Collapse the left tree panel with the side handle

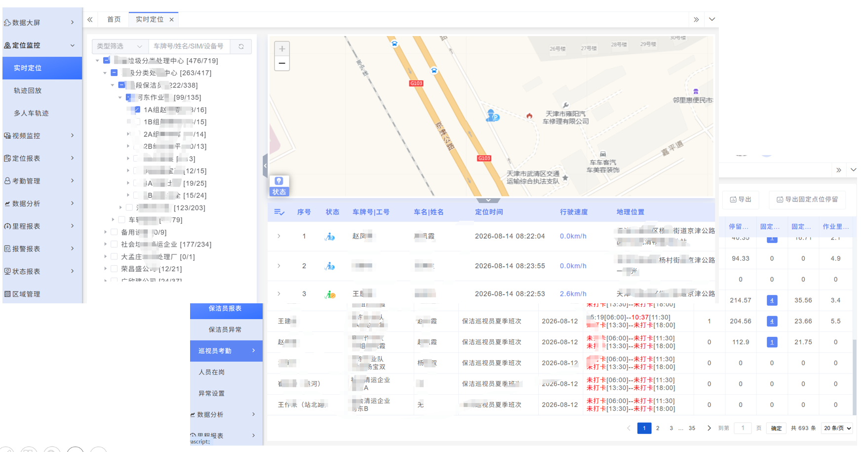265,165
